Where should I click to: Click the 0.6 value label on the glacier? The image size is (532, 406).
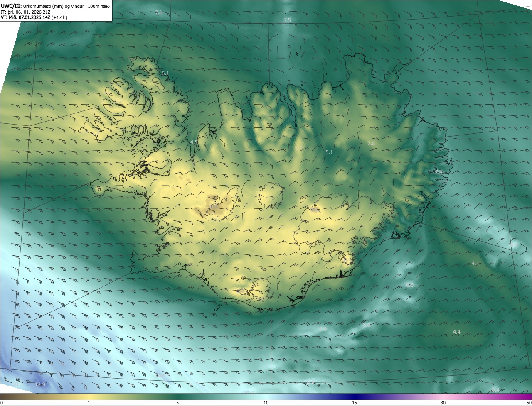pos(214,206)
